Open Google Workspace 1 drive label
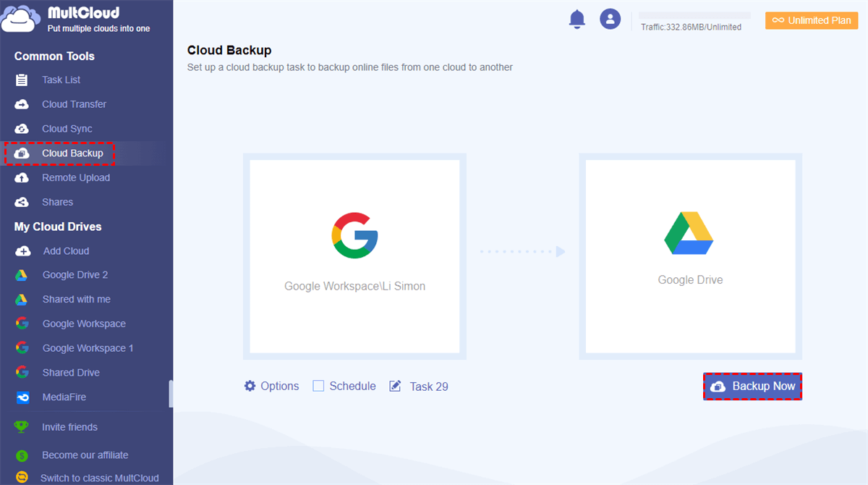 88,348
